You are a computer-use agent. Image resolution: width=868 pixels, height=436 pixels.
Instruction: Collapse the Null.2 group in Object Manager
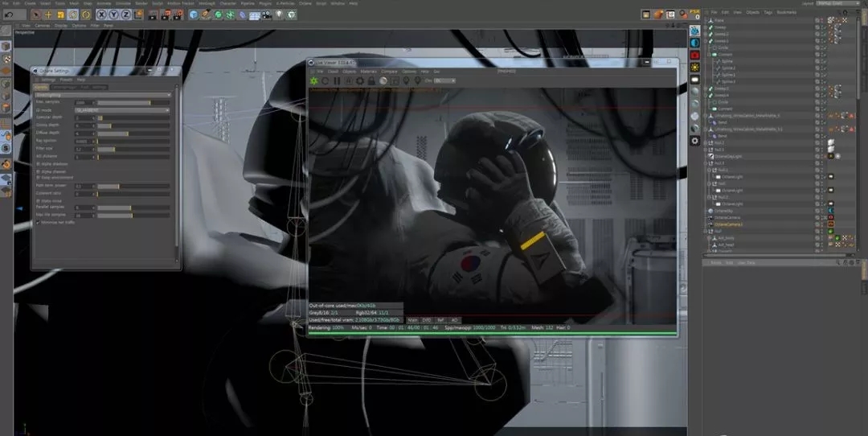(709, 197)
